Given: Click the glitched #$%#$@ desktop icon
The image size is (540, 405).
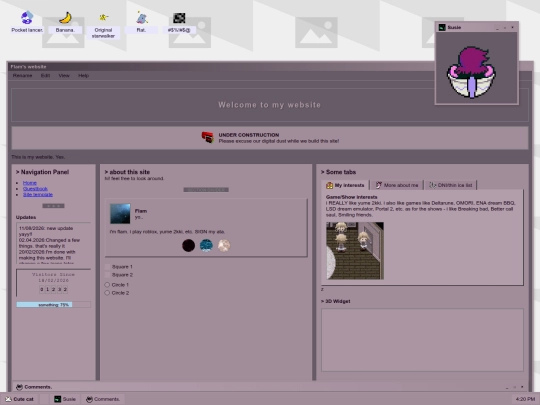Looking at the screenshot, I should [x=179, y=22].
